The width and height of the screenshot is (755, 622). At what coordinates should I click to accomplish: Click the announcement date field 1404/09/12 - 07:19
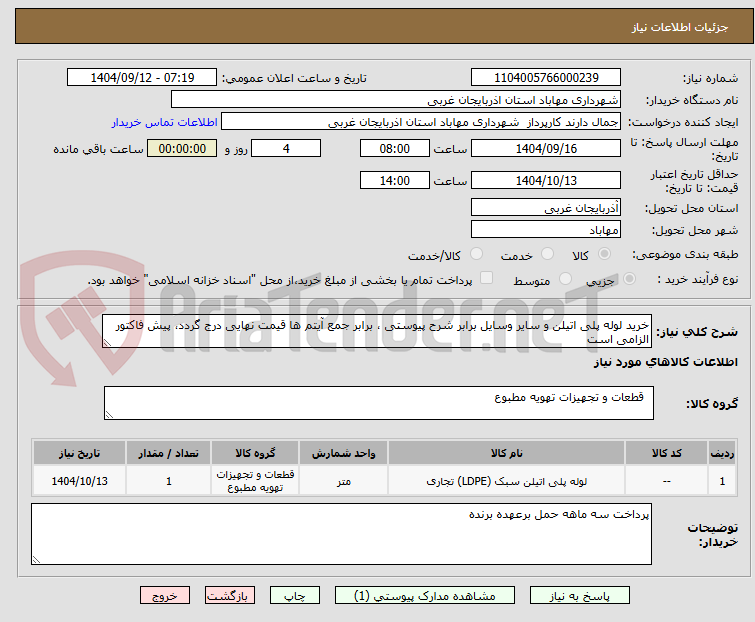[142, 78]
